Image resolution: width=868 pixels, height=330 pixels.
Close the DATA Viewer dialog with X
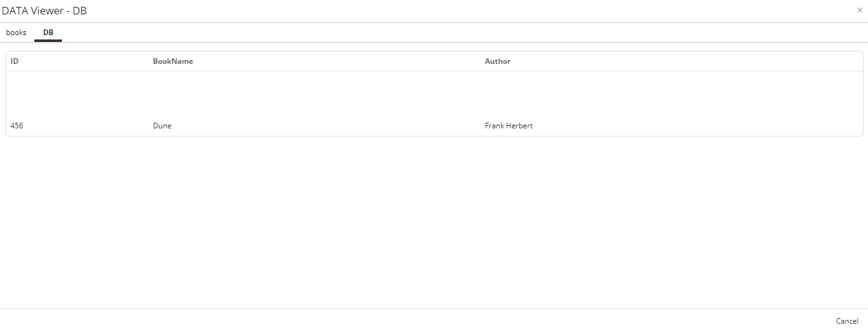[x=859, y=10]
